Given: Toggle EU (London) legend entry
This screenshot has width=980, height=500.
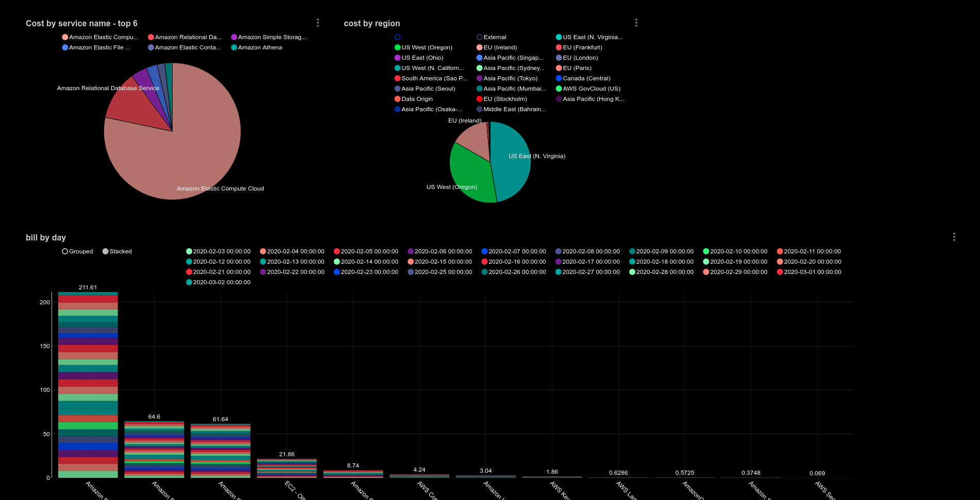Looking at the screenshot, I should pos(577,58).
